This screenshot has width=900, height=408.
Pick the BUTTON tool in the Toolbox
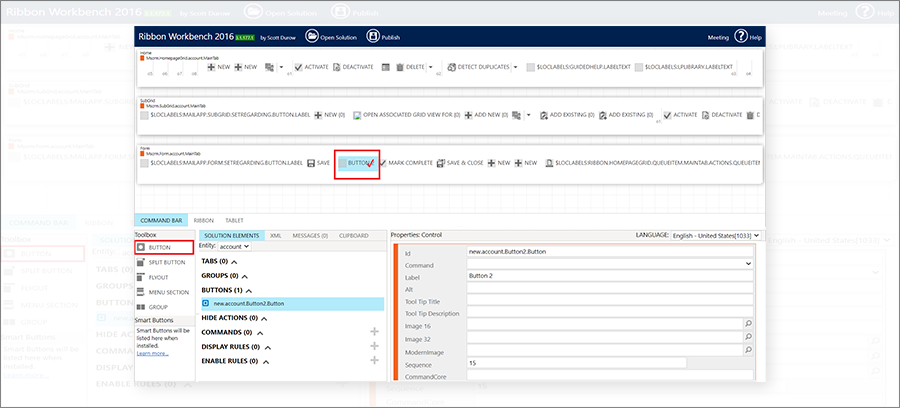[x=164, y=247]
